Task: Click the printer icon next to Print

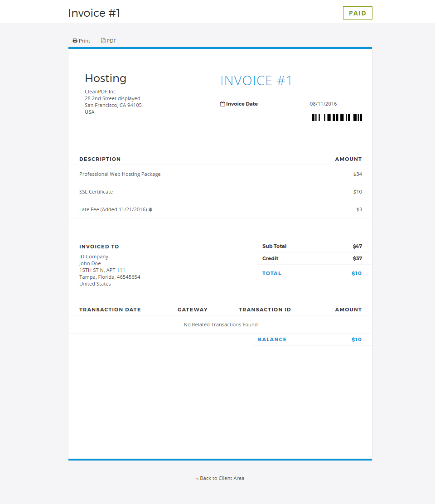Action: pos(75,40)
